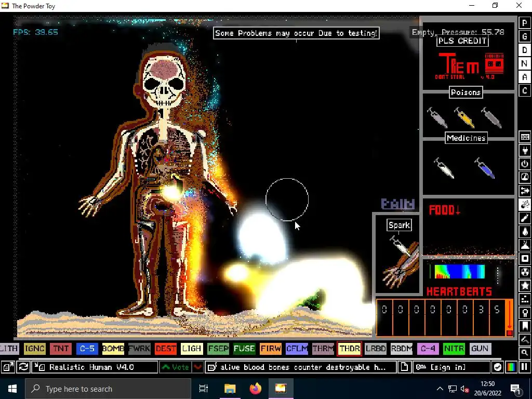This screenshot has height=399, width=532.
Task: Toggle the D decorations option button
Action: pyautogui.click(x=525, y=50)
